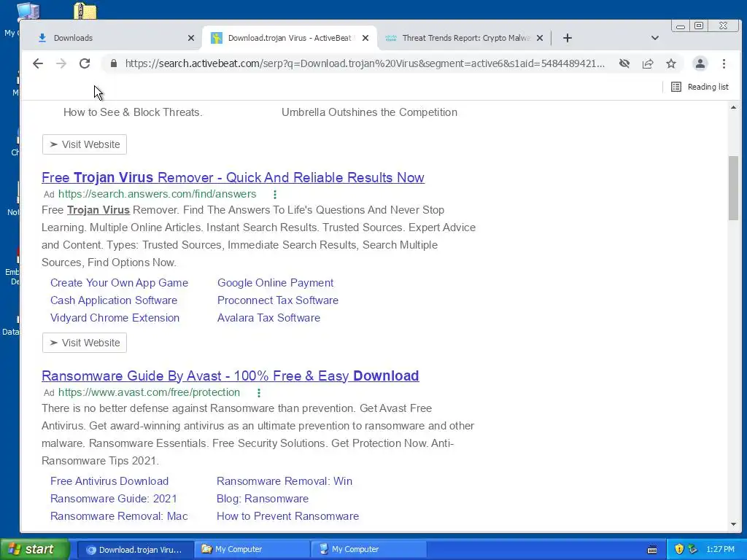
Task: Close the Downloads tab
Action: [191, 38]
